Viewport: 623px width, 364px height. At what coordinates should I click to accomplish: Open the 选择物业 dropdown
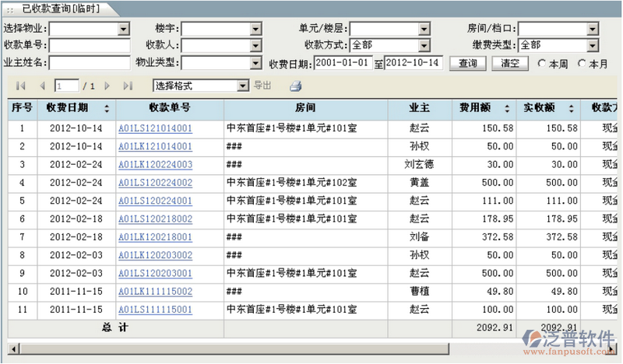(x=123, y=29)
